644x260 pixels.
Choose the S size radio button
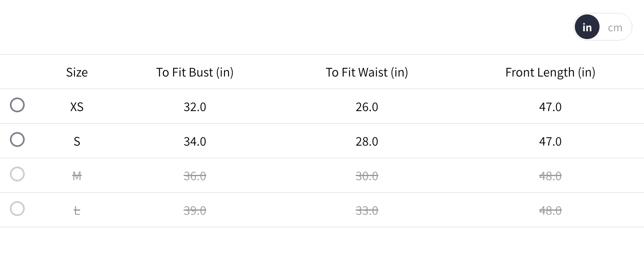pos(17,140)
